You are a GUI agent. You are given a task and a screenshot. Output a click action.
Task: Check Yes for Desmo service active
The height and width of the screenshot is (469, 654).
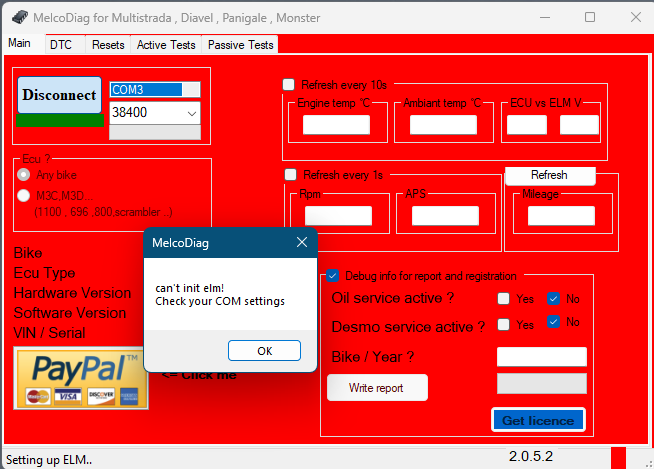point(503,324)
